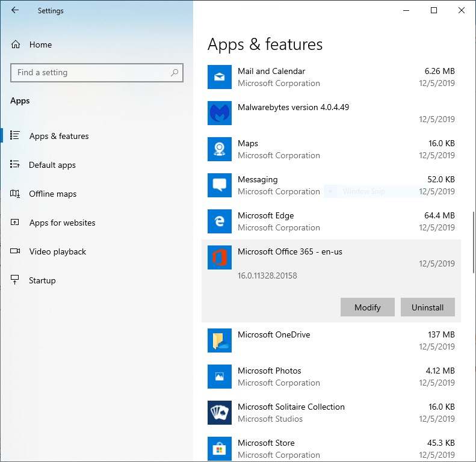Click Microsoft Office 365 - en-us title

pos(290,251)
